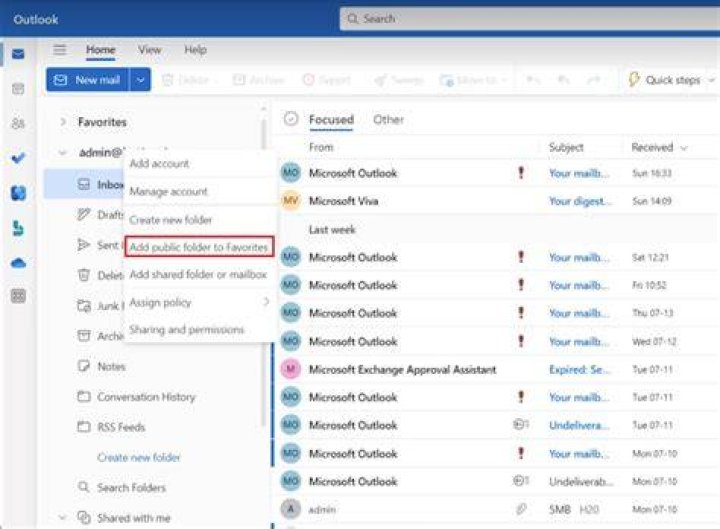Screen dimensions: 720x529
Task: Select Add account from context menu
Action: point(159,163)
